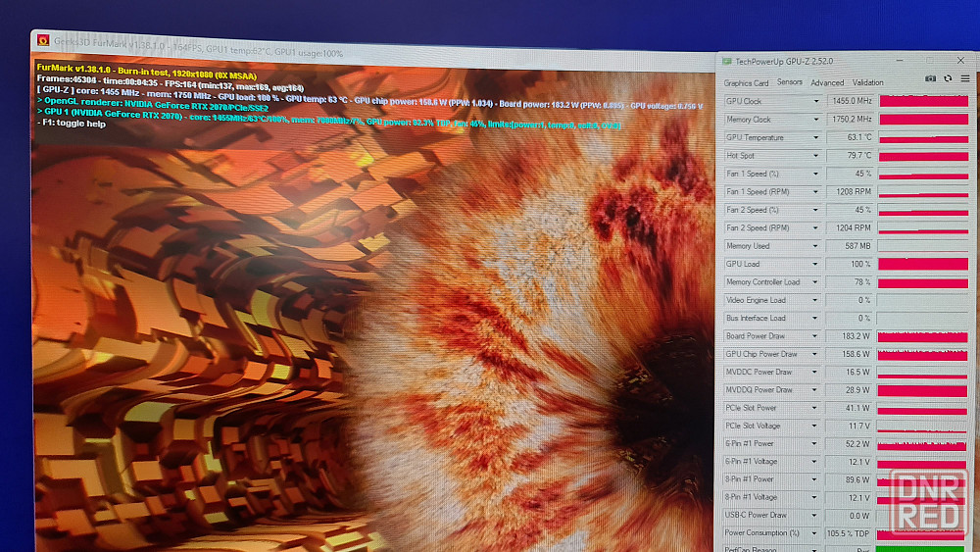Screen dimensions: 980x552
Task: Open the Advanced tab in GPU-Z
Action: 827,83
